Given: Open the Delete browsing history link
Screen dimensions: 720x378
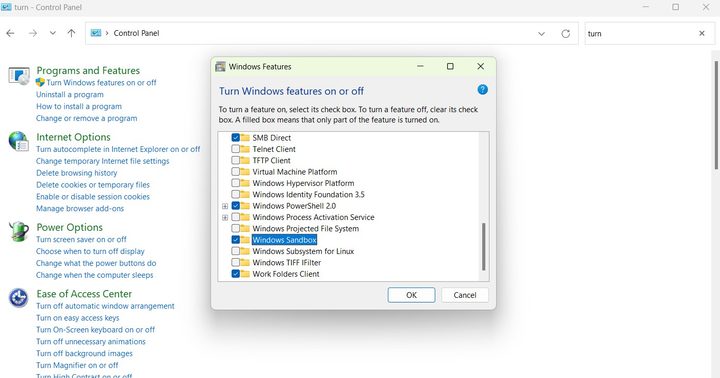Looking at the screenshot, I should tap(77, 173).
